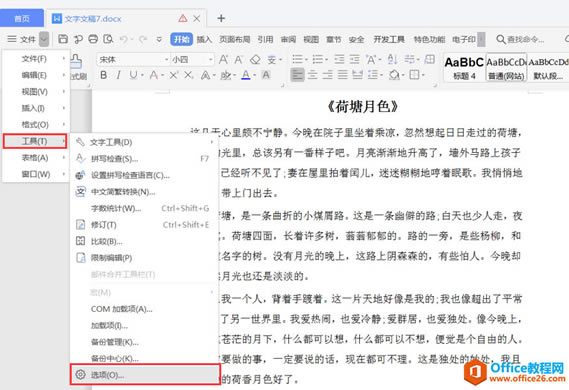This screenshot has height=390, width=569.
Task: Click the Sort icon
Action: pos(392,59)
